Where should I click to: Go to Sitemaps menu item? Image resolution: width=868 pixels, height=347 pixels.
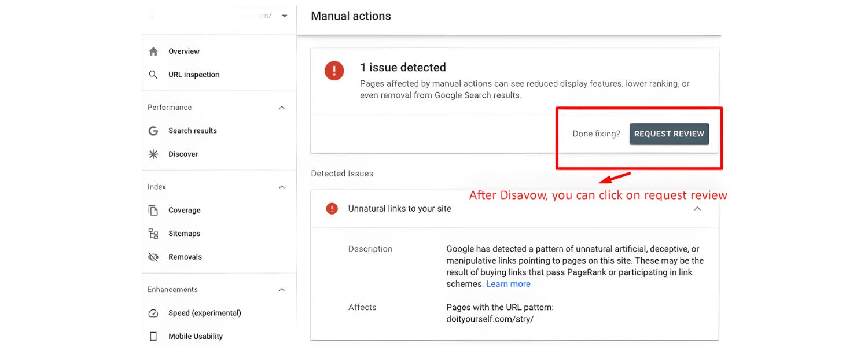tap(185, 234)
